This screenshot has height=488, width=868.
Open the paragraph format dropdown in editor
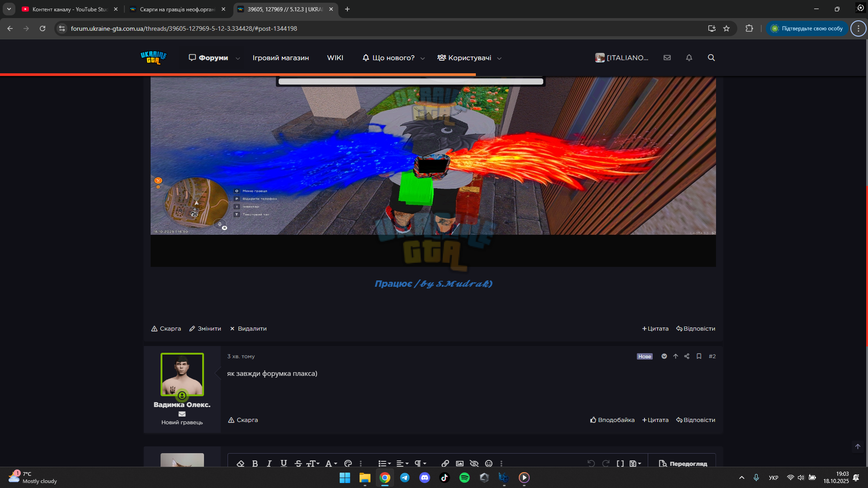pos(421,464)
